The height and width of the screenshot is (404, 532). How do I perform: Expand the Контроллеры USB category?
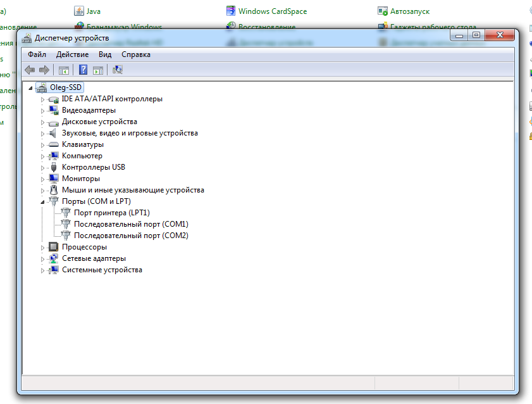pos(43,168)
